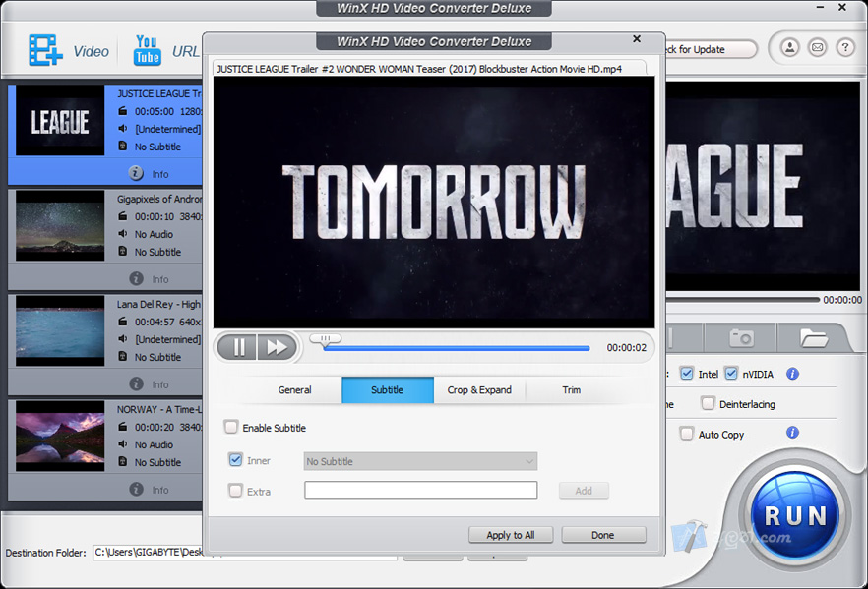The image size is (868, 589).
Task: Click the Auto Copy info icon
Action: coord(792,434)
